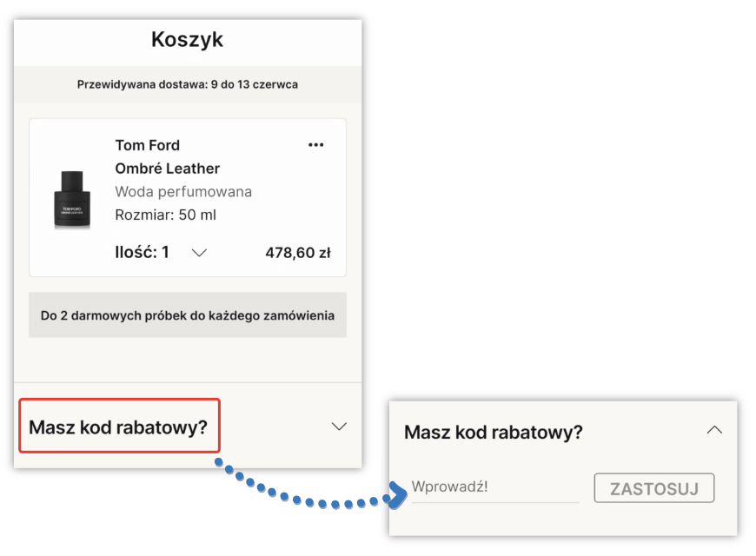Click the Rozmiar 50 ml size text
This screenshot has height=556, width=756.
pos(167,215)
